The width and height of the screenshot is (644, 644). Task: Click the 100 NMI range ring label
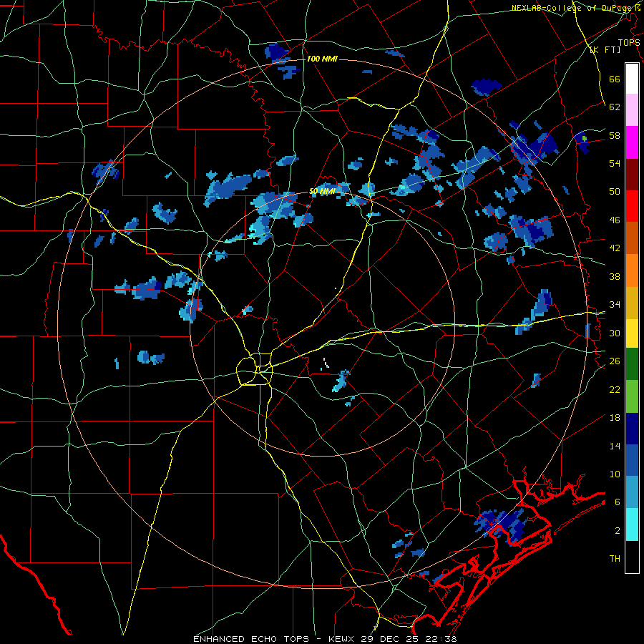322,59
